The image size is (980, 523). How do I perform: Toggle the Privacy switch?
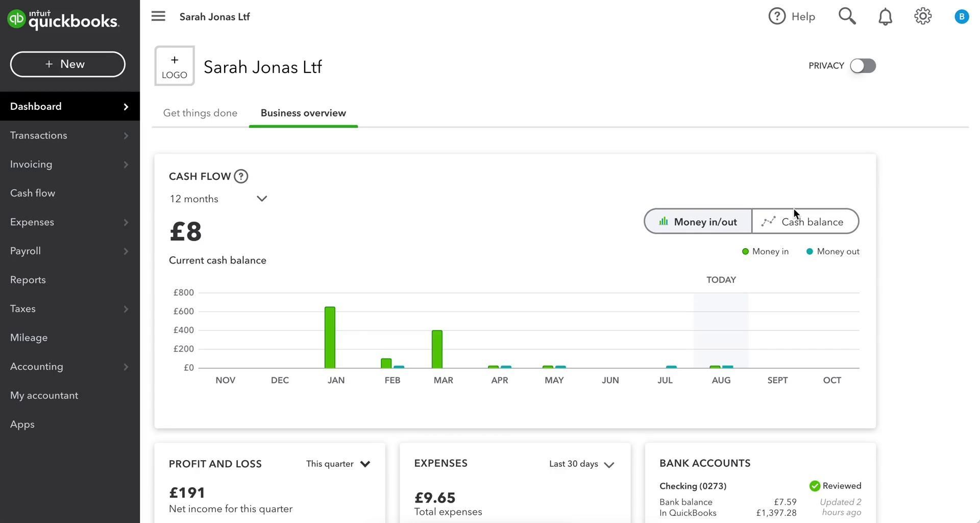click(x=863, y=66)
